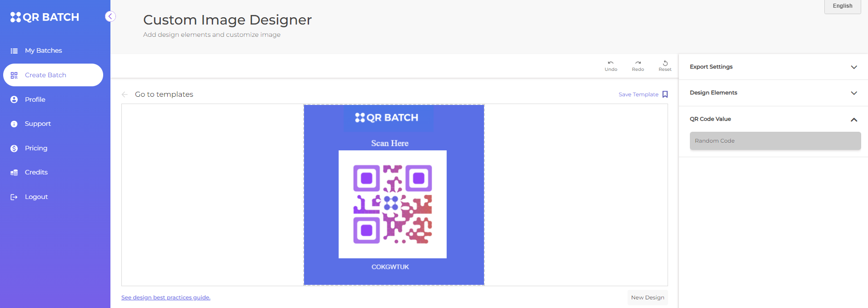Viewport: 868px width, 308px height.
Task: Click the Export Settings chevron arrow
Action: click(x=854, y=67)
